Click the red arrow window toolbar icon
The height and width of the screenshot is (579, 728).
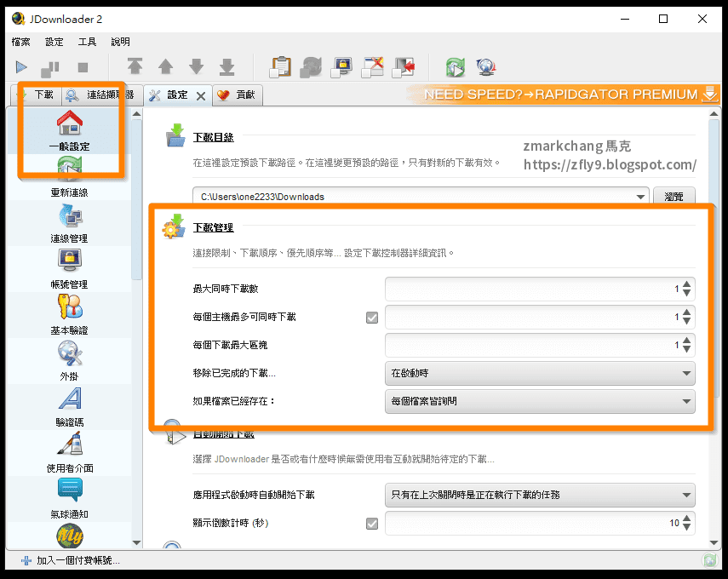pyautogui.click(x=403, y=67)
